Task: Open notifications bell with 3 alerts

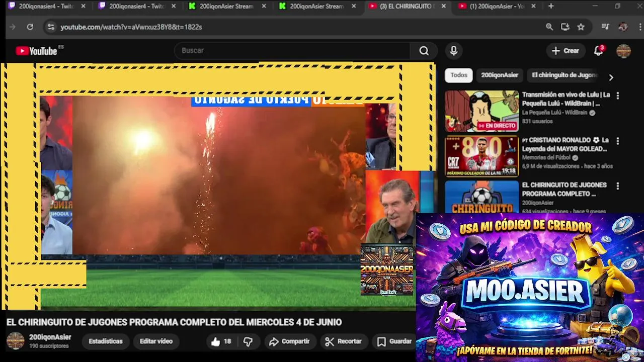Action: 599,50
